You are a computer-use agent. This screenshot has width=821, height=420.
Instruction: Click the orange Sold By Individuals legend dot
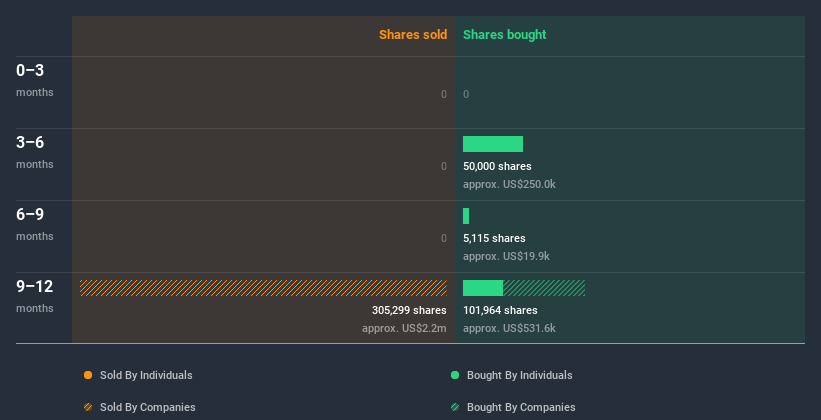(88, 375)
